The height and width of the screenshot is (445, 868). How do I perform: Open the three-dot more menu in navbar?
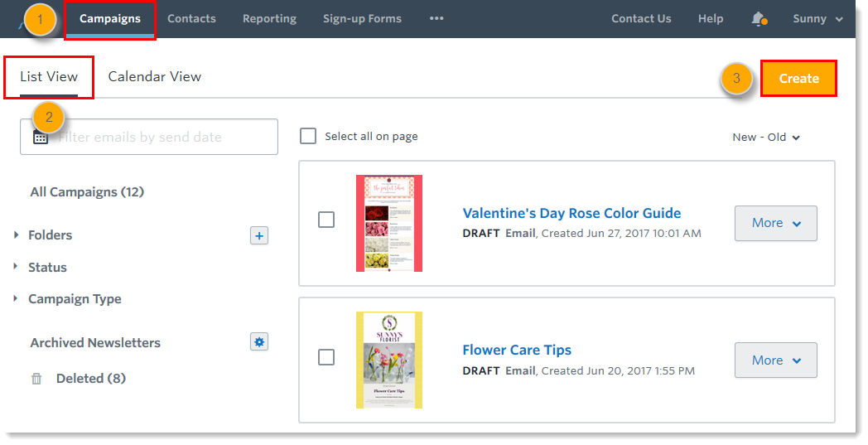[x=436, y=19]
